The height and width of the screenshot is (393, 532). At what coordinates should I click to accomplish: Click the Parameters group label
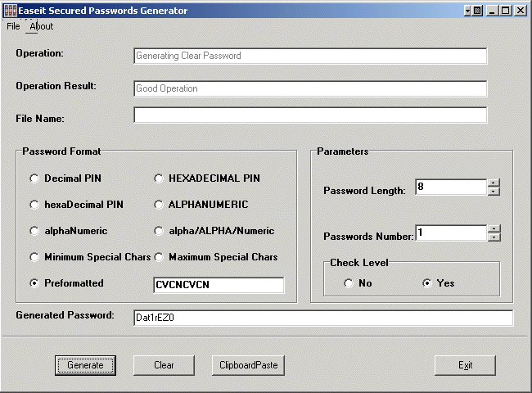tap(342, 151)
